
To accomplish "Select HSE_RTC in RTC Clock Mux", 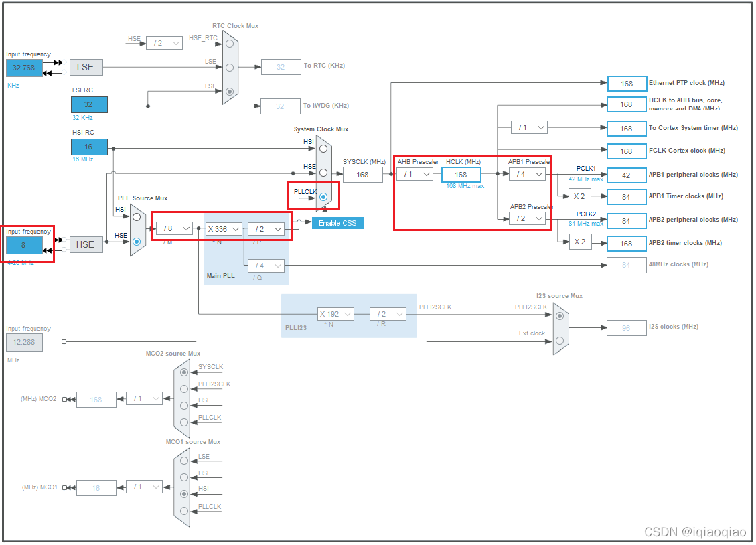I will [230, 44].
